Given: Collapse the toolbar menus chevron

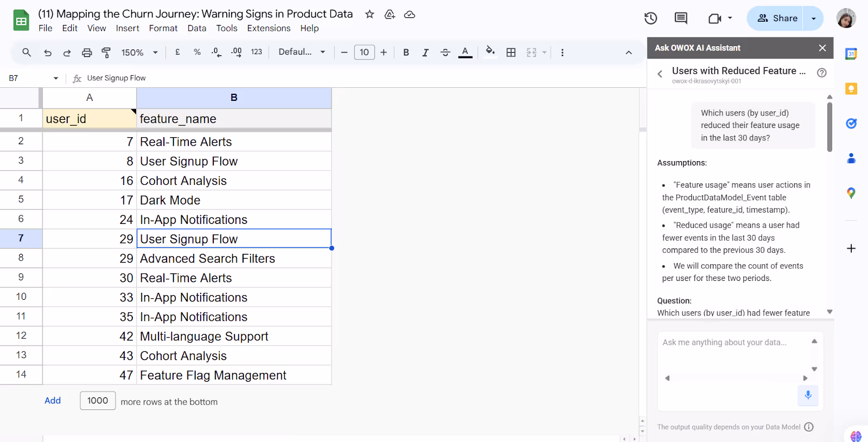Looking at the screenshot, I should pos(629,53).
